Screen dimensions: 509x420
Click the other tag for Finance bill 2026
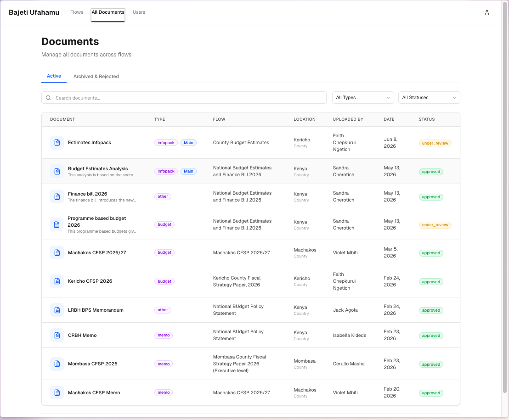point(163,196)
